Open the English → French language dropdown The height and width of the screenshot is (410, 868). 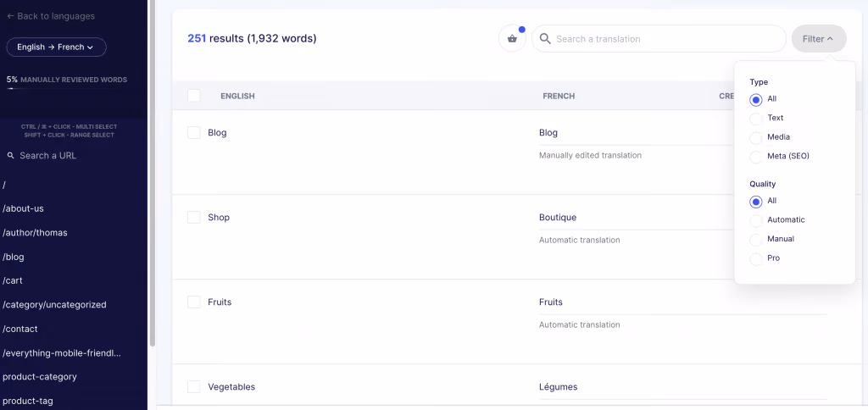(56, 47)
